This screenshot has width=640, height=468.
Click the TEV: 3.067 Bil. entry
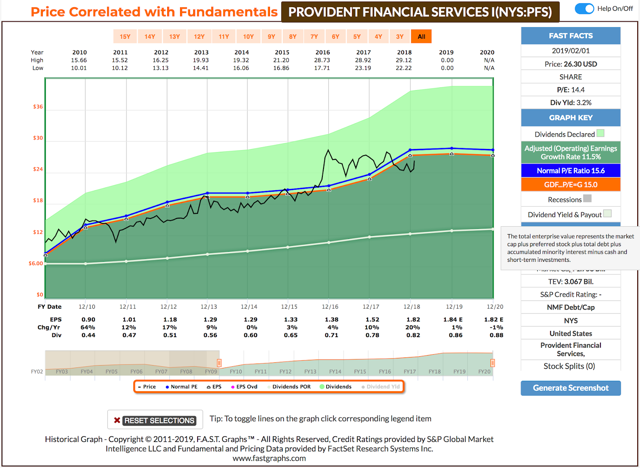pos(571,282)
